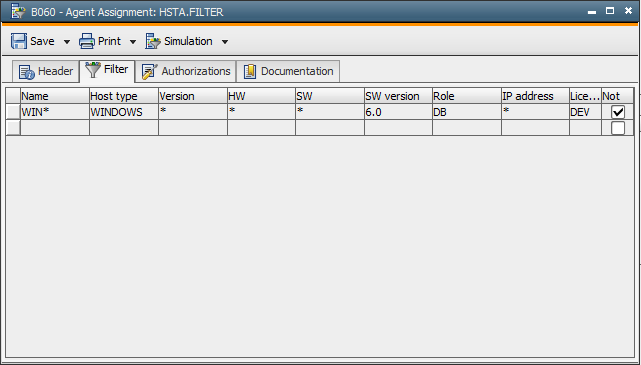641x365 pixels.
Task: Click the SW version cell containing 6.0
Action: (398, 112)
